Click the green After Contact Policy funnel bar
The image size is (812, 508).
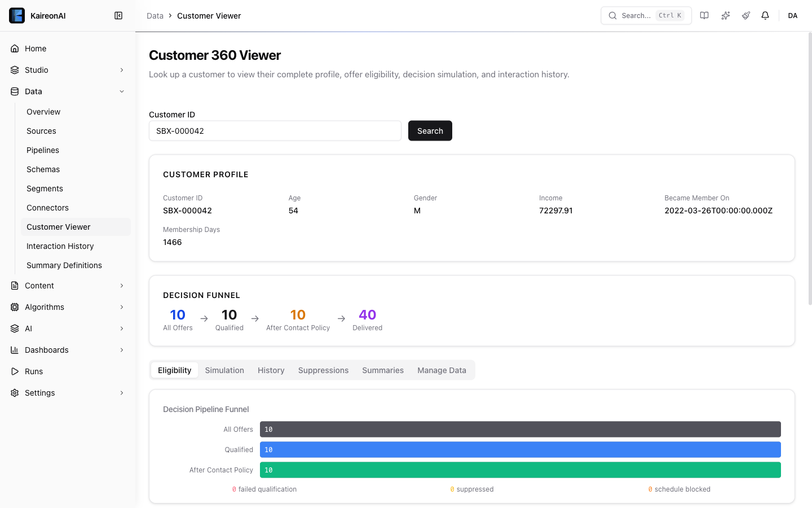click(x=520, y=470)
